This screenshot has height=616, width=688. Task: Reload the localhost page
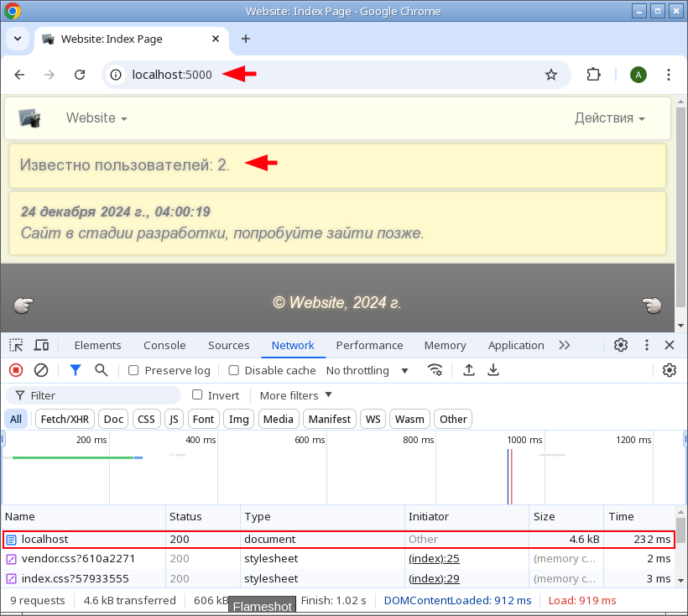pos(80,75)
